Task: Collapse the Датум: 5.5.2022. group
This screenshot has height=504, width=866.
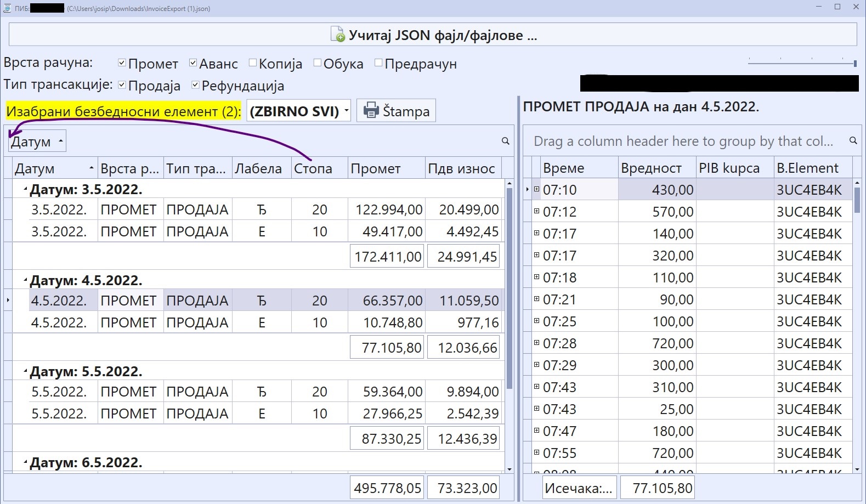Action: [25, 372]
